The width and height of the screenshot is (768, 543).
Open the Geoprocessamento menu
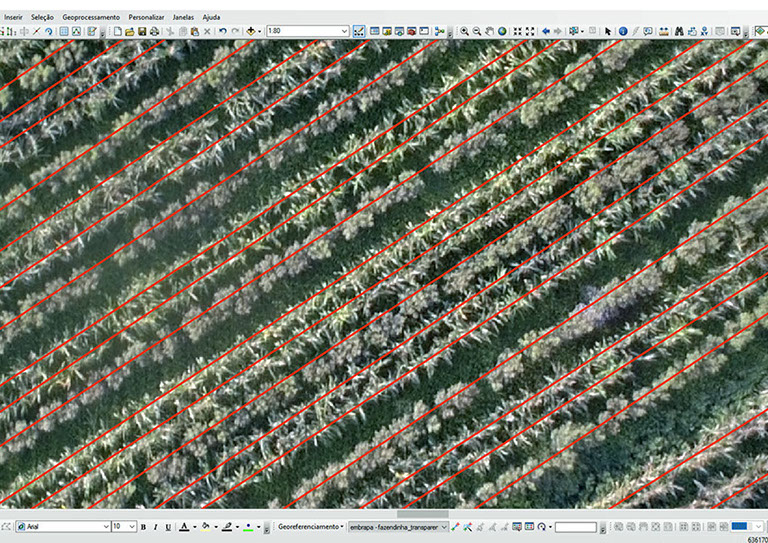coord(91,17)
